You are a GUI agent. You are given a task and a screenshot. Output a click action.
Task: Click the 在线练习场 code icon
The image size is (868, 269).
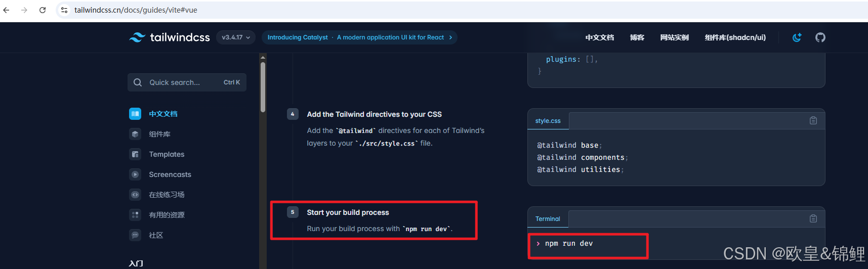coord(135,195)
